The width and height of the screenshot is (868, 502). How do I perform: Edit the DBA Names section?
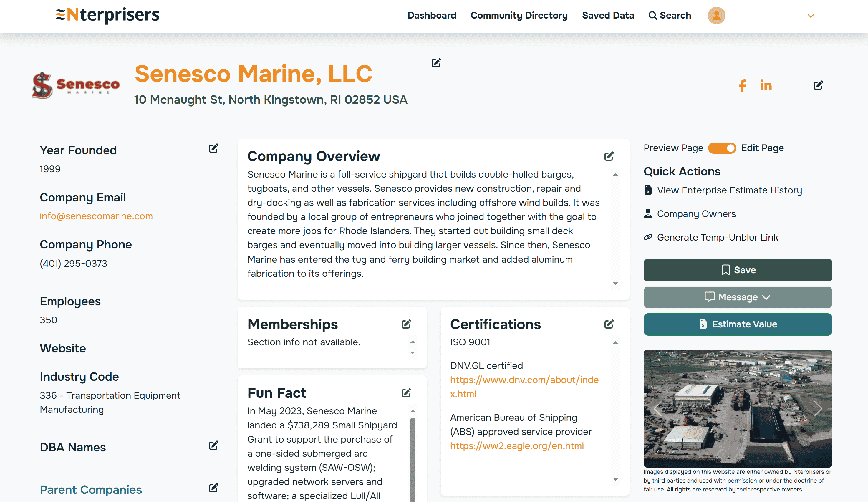tap(213, 445)
